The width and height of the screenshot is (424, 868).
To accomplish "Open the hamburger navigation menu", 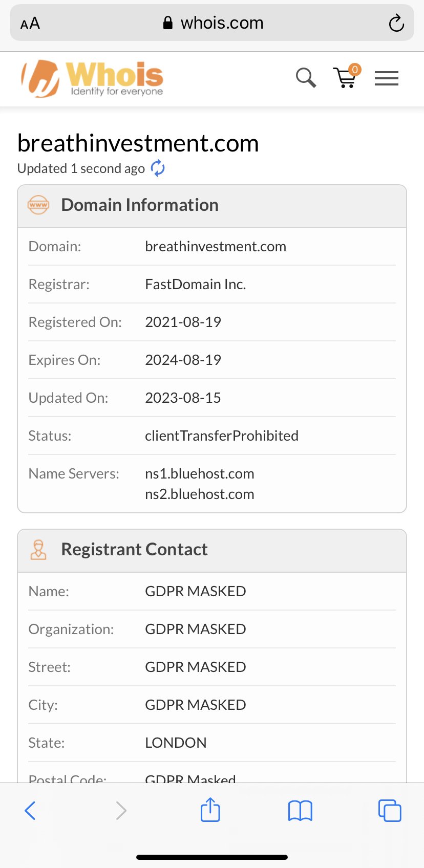I will tap(386, 78).
